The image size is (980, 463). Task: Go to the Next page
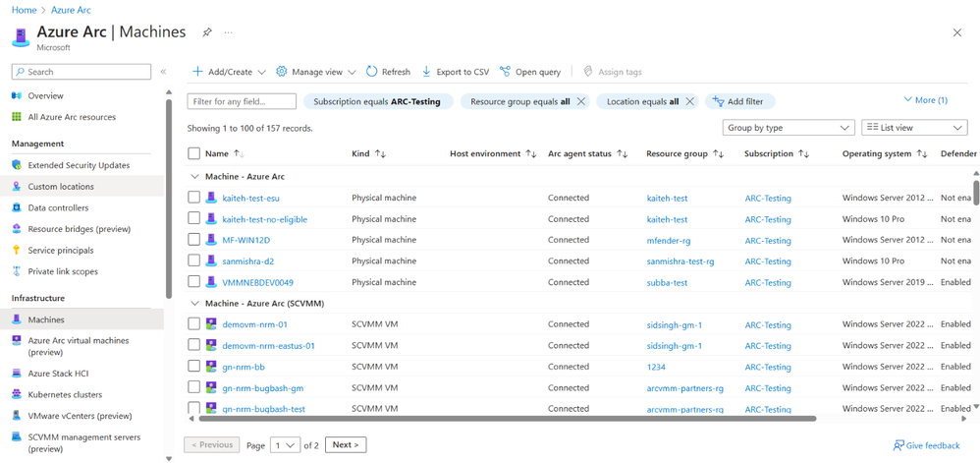(x=346, y=445)
